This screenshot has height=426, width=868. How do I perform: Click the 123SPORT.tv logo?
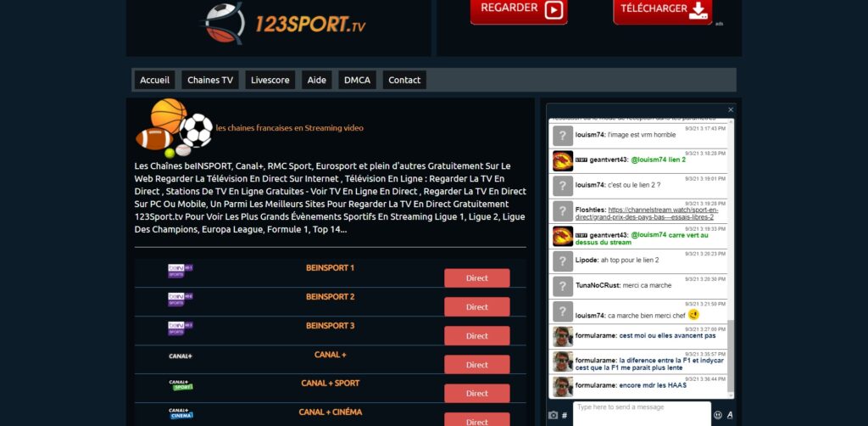tap(283, 24)
